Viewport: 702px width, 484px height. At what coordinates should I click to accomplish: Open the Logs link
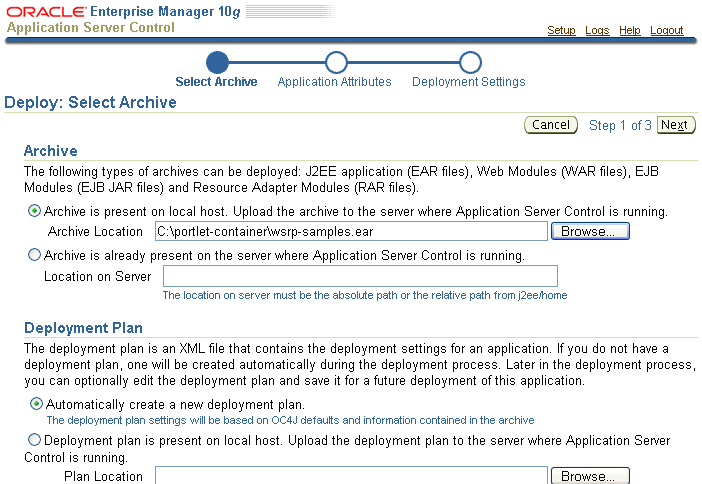point(597,30)
